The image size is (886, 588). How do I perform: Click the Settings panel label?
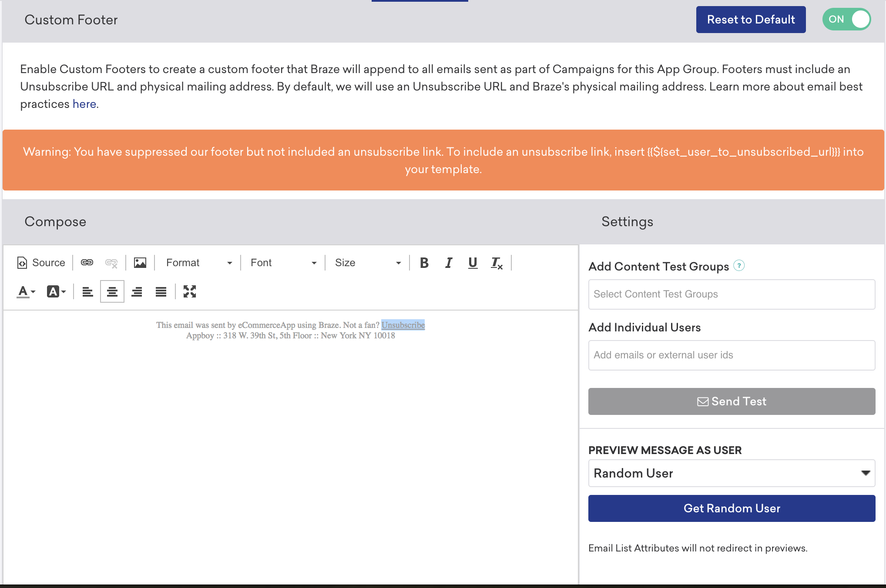pos(627,222)
